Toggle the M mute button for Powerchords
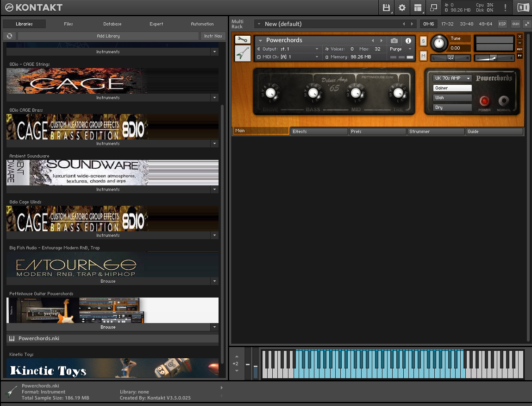This screenshot has width=532, height=406. coord(423,56)
